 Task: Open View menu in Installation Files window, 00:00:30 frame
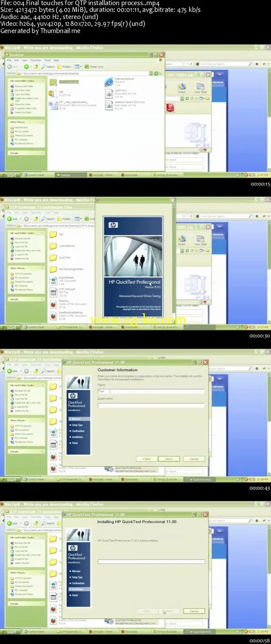tap(25, 213)
